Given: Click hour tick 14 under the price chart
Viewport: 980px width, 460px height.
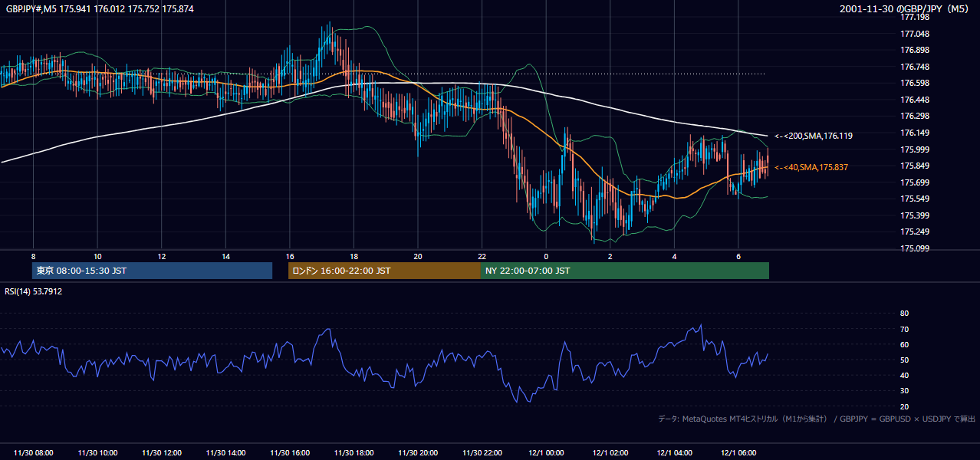Looking at the screenshot, I should tap(225, 256).
